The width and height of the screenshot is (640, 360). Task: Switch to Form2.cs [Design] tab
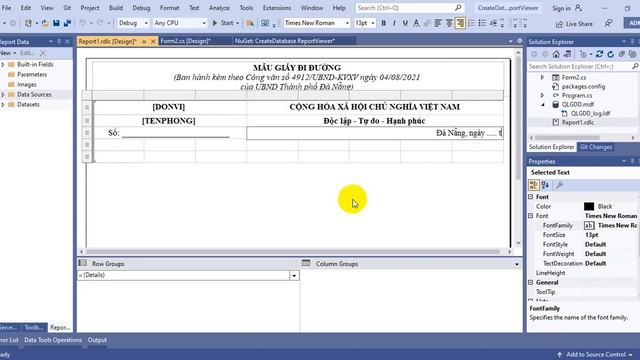185,41
